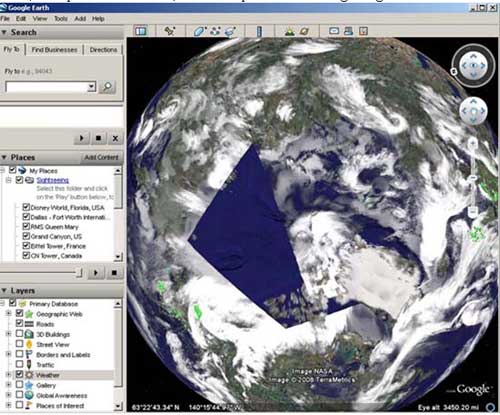The width and height of the screenshot is (500, 415).
Task: Uncheck the Weather layer checkbox
Action: [19, 374]
